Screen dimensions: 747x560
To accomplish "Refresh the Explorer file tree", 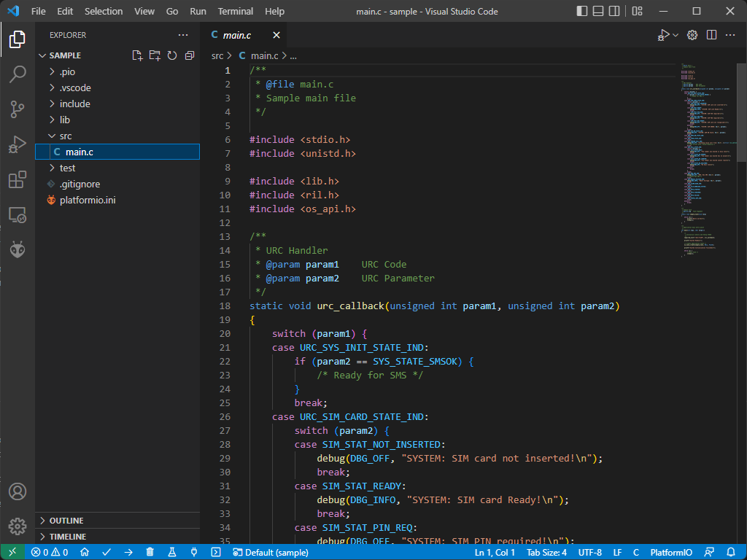I will (x=172, y=55).
